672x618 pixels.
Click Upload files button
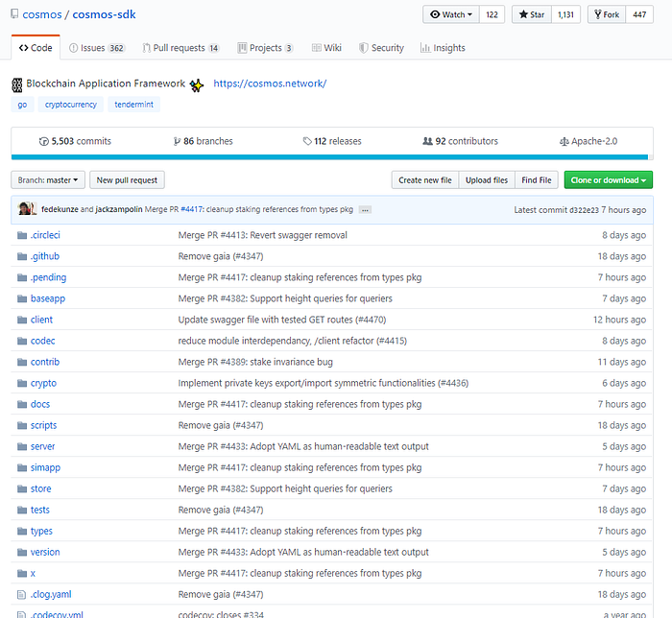click(487, 180)
